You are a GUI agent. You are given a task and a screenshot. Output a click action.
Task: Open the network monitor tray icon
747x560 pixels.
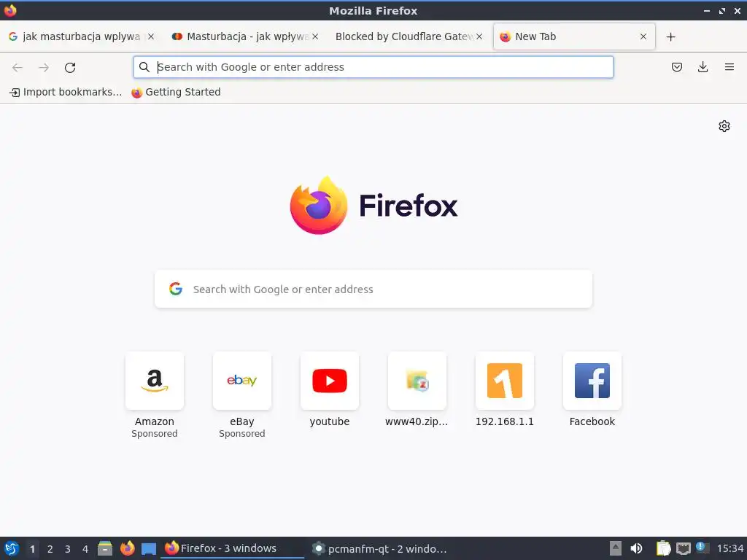click(x=683, y=548)
